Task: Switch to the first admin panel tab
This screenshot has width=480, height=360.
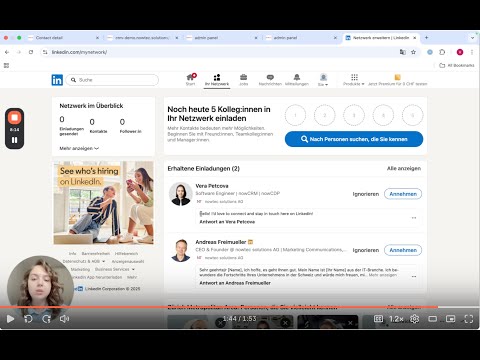Action: coord(222,38)
